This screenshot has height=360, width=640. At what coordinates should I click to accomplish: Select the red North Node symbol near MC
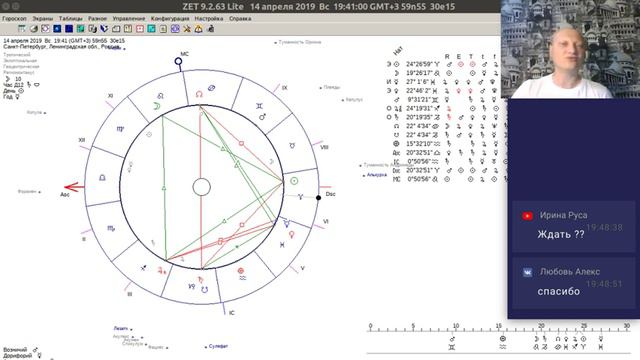pos(199,94)
